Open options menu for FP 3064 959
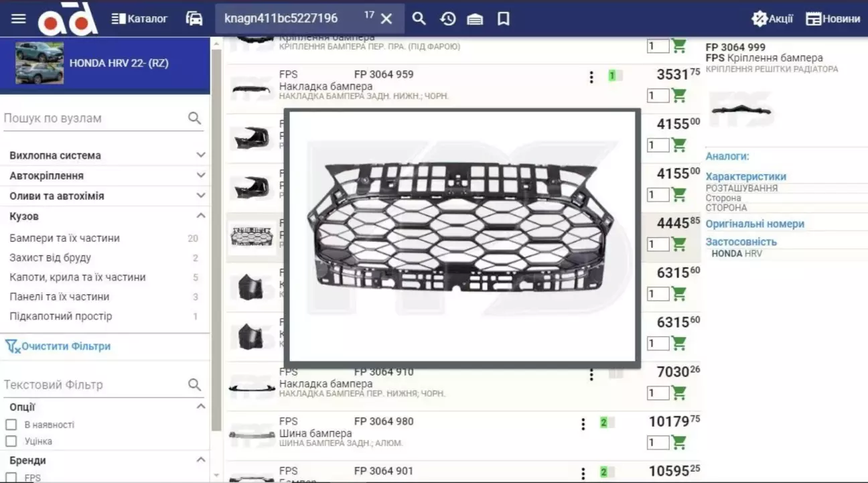The image size is (868, 483). point(591,77)
